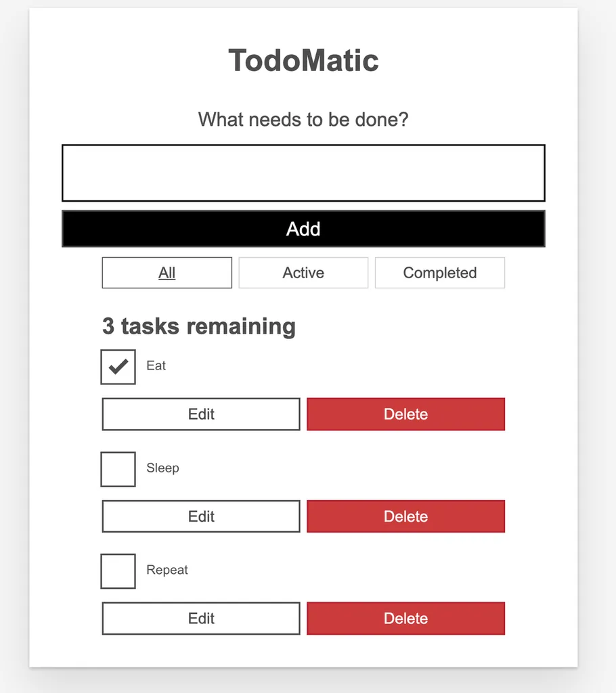616x693 pixels.
Task: Click the "What needs to be done?" label
Action: pyautogui.click(x=303, y=120)
